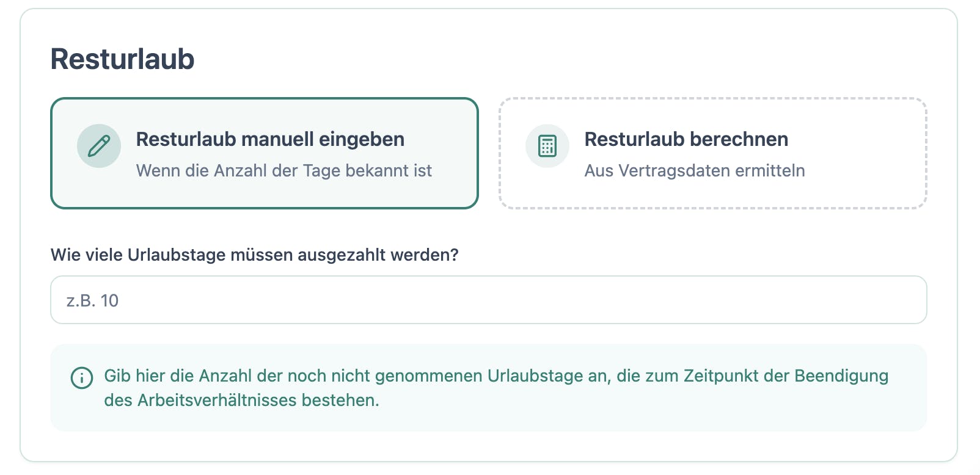Focus the vacation days input field
This screenshot has height=475, width=980.
[x=489, y=300]
